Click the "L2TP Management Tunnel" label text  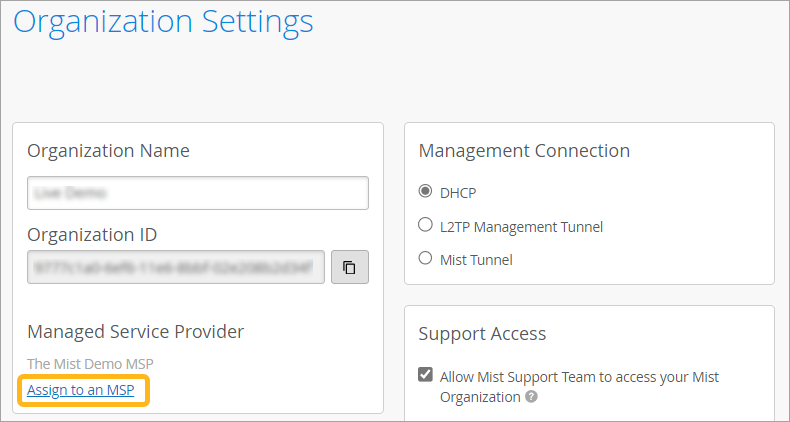[521, 227]
